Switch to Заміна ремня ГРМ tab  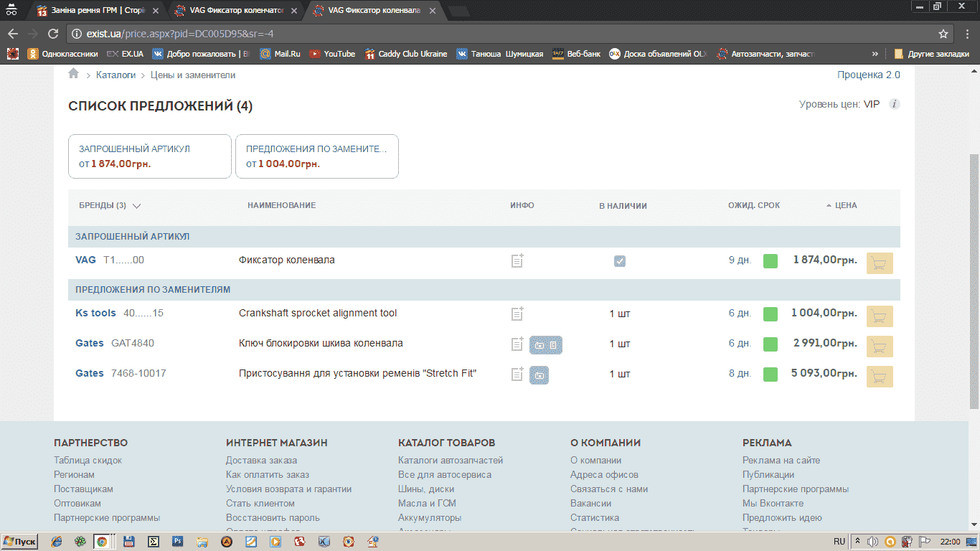[x=98, y=11]
